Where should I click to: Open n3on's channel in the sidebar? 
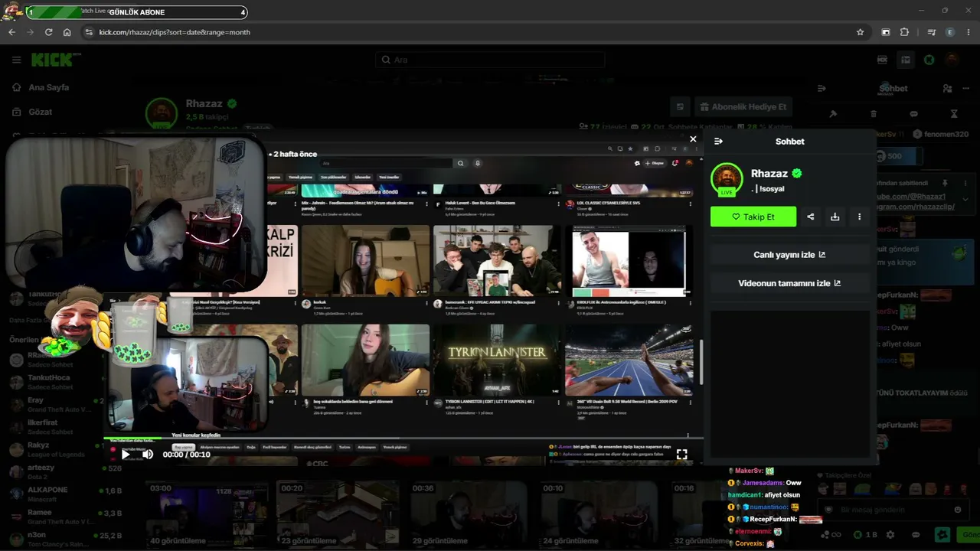pos(65,539)
